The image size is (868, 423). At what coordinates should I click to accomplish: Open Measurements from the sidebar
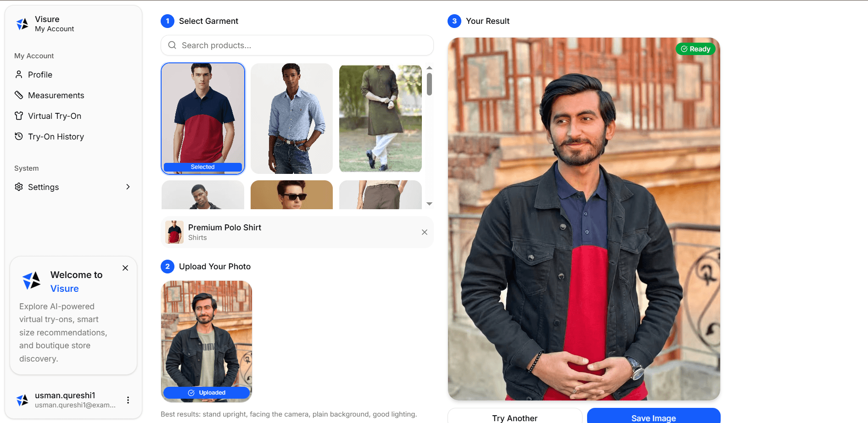pyautogui.click(x=56, y=95)
